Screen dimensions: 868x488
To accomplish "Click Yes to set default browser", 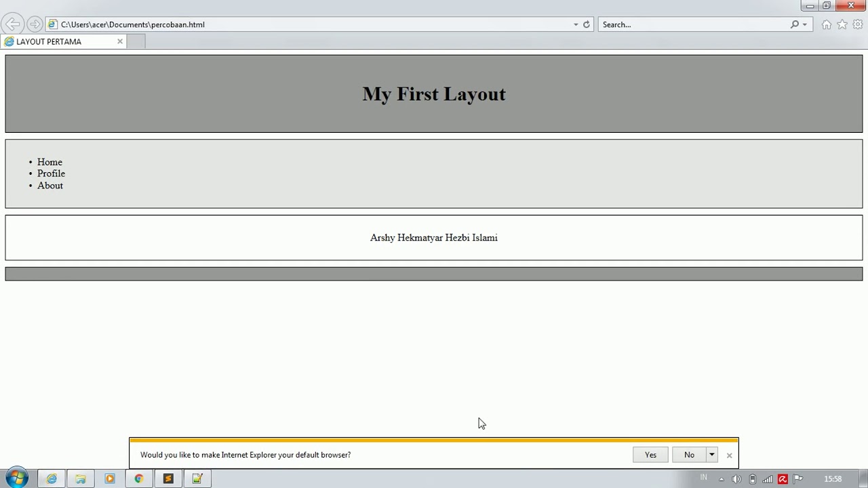I will 650,455.
